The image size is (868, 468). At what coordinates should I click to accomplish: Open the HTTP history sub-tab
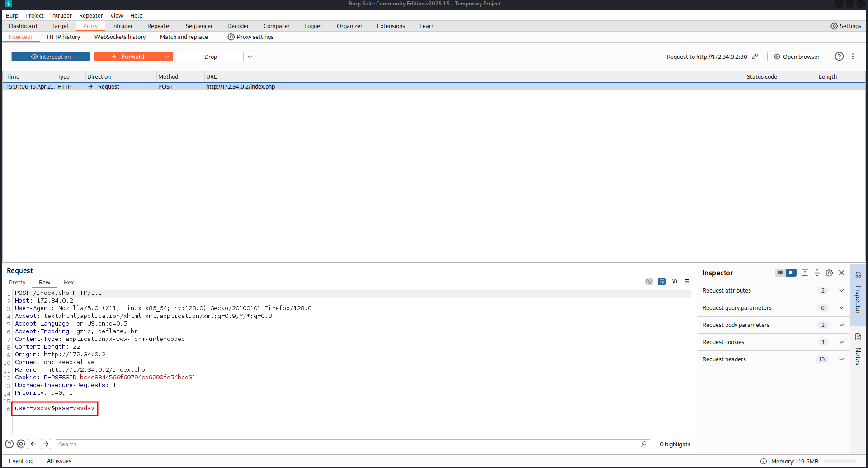tap(63, 37)
